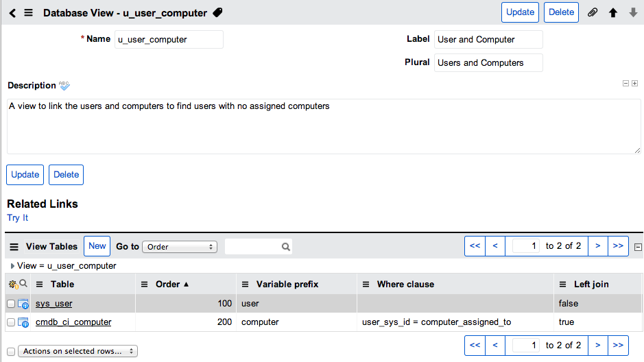644x362 pixels.
Task: Go to next record with down arrow
Action: pyautogui.click(x=633, y=13)
